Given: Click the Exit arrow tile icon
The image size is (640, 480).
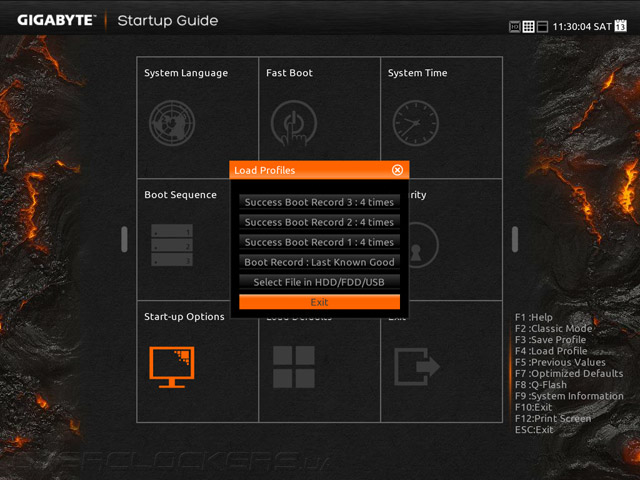Looking at the screenshot, I should point(417,367).
